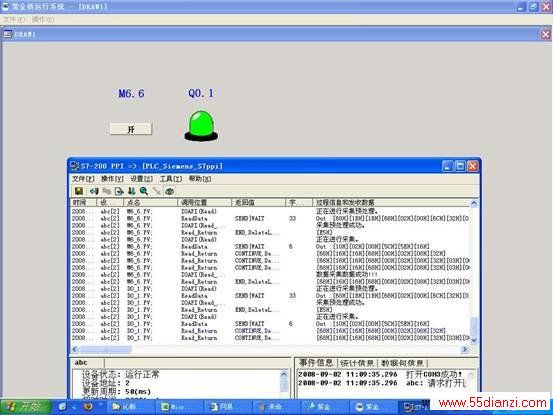The image size is (553, 415).
Task: Click log list scroll-down arrow
Action: pos(474,340)
